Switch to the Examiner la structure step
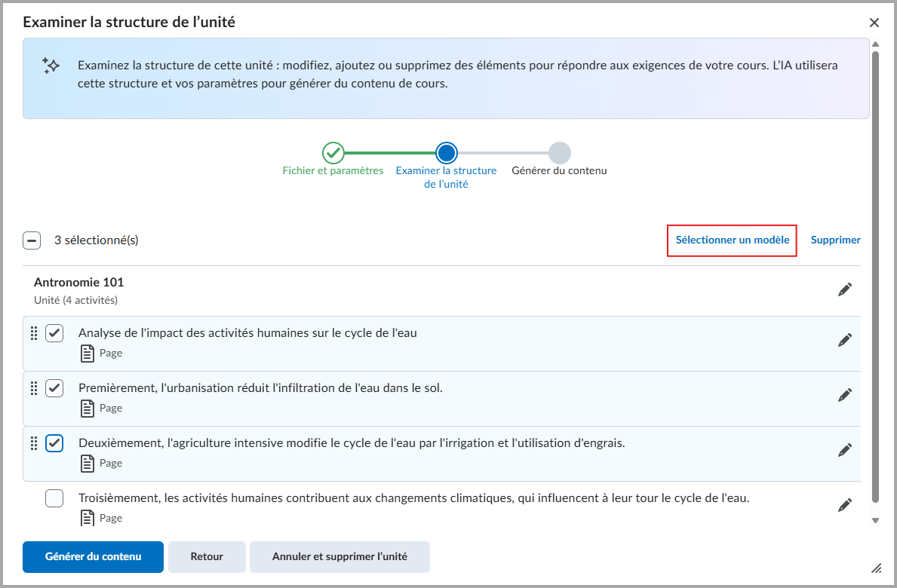The height and width of the screenshot is (588, 897). tap(446, 152)
